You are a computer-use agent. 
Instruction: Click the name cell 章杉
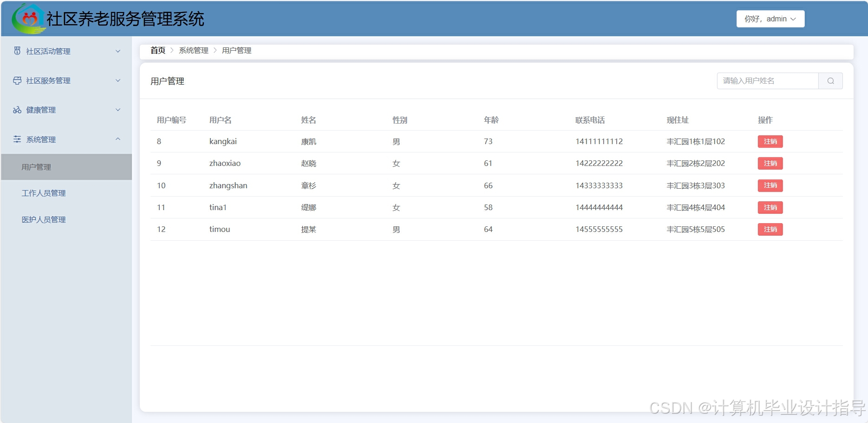click(x=309, y=185)
